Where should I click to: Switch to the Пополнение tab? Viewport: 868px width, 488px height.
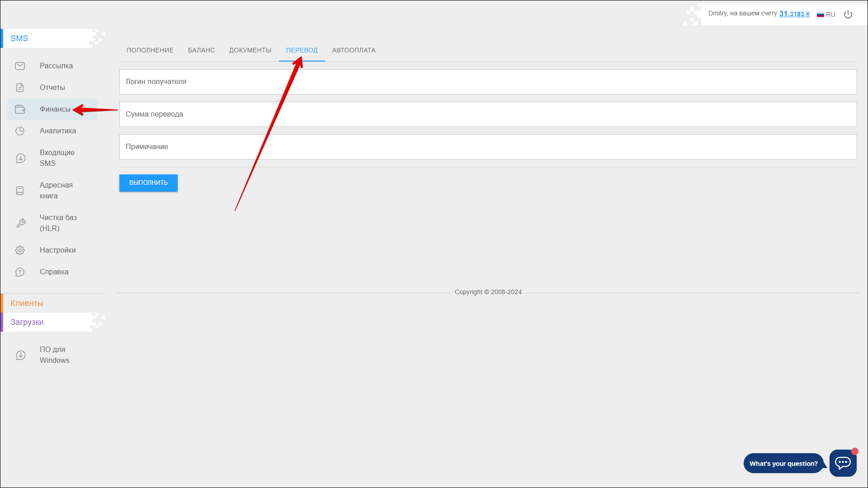click(x=150, y=50)
